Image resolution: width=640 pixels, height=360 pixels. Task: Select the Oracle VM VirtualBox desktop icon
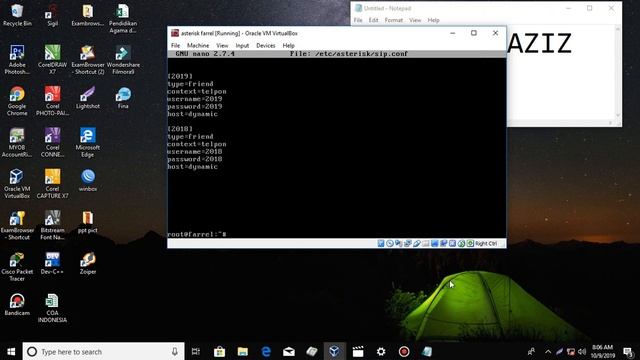pos(17,184)
